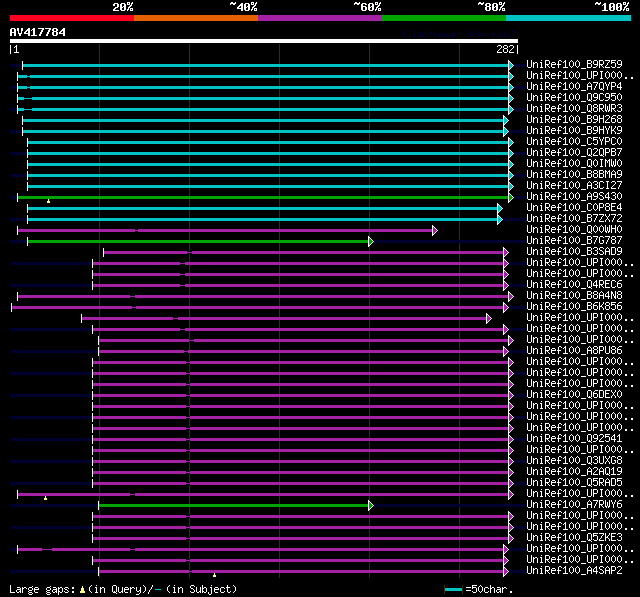Select hit label UniRef100_B3SAD9

pyautogui.click(x=574, y=252)
